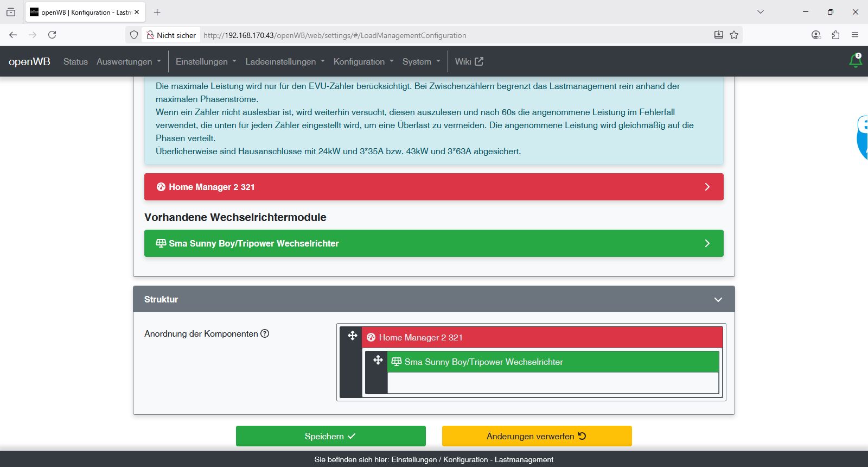The width and height of the screenshot is (868, 467).
Task: Click the counter icon in the structure tree
Action: (371, 337)
